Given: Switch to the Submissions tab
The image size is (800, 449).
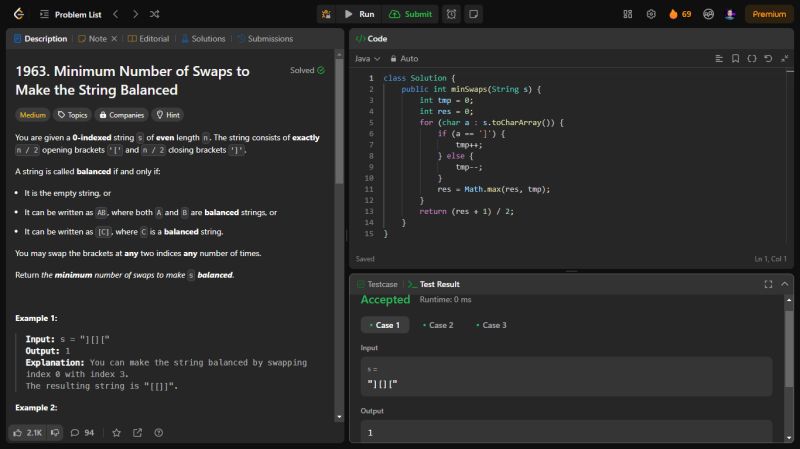Looking at the screenshot, I should pos(265,39).
